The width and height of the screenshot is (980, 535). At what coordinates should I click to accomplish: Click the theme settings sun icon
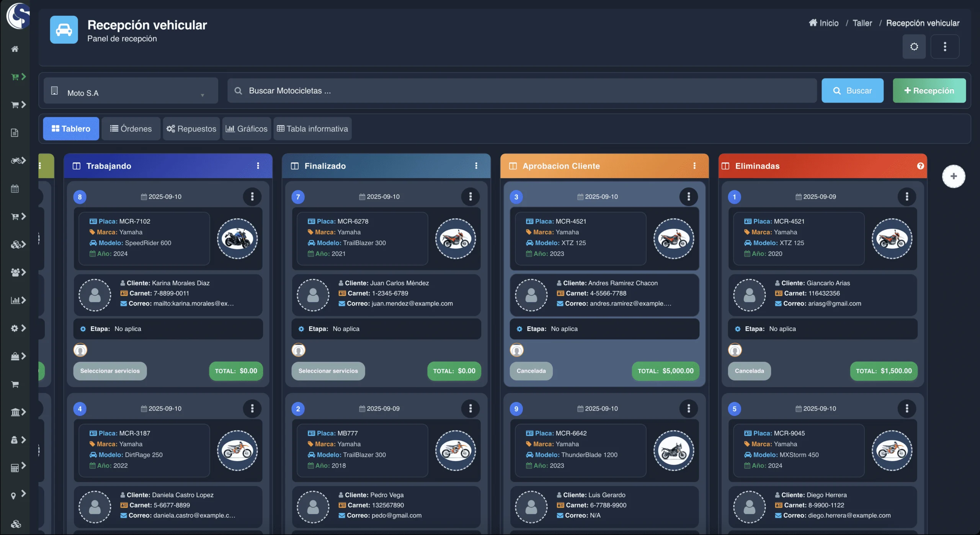[914, 47]
